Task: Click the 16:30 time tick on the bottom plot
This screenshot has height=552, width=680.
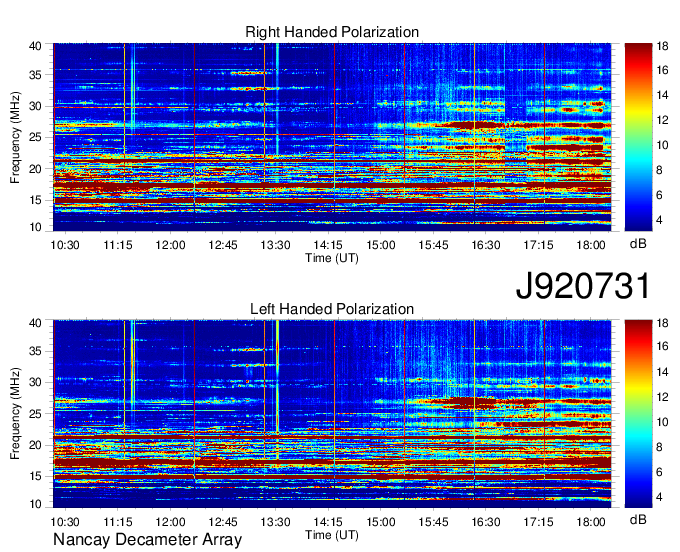Action: pyautogui.click(x=486, y=522)
